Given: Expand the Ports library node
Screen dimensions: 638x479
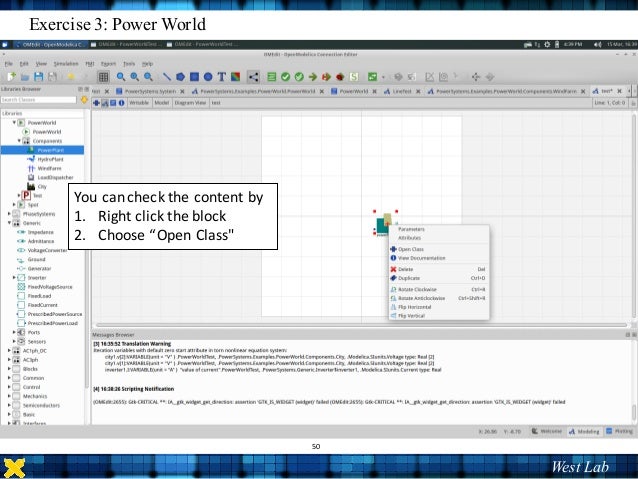Looking at the screenshot, I should click(x=15, y=332).
